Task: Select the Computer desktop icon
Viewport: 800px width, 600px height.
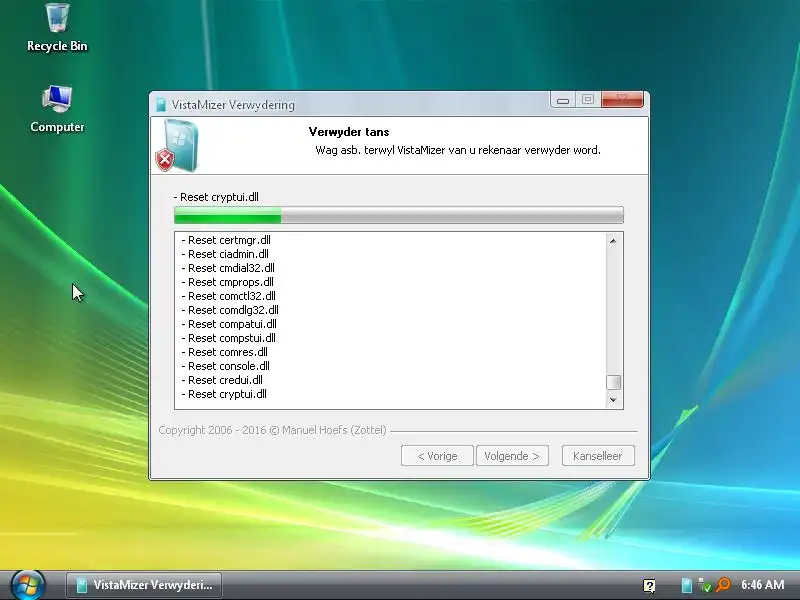Action: coord(57,109)
